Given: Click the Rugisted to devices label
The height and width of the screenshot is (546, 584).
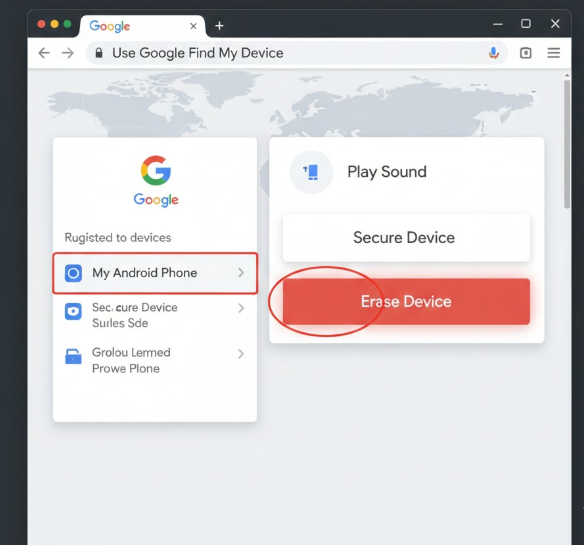Looking at the screenshot, I should click(118, 238).
